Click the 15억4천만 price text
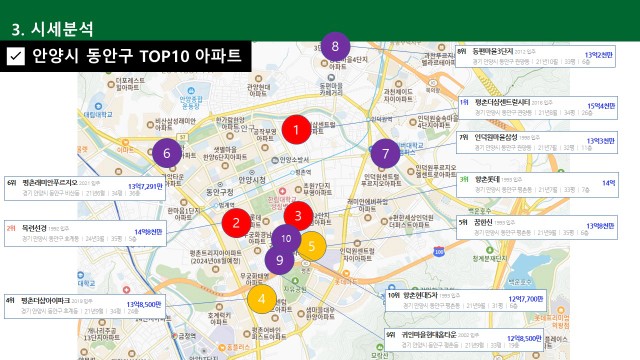The height and width of the screenshot is (360, 640). click(601, 106)
